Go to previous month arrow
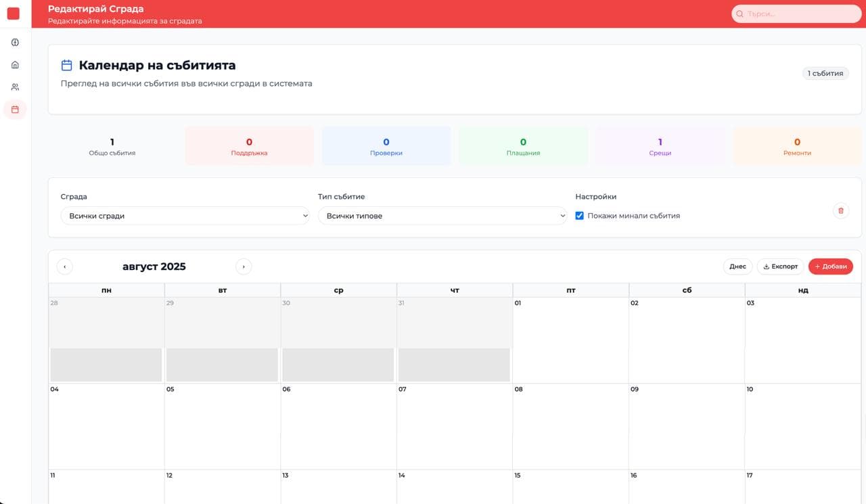 (65, 267)
